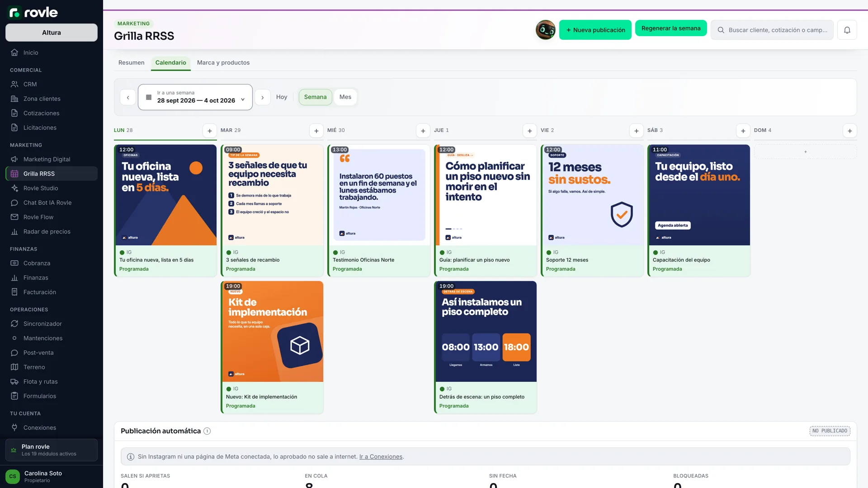868x488 pixels.
Task: Open the Altura workspace switcher
Action: pyautogui.click(x=52, y=33)
